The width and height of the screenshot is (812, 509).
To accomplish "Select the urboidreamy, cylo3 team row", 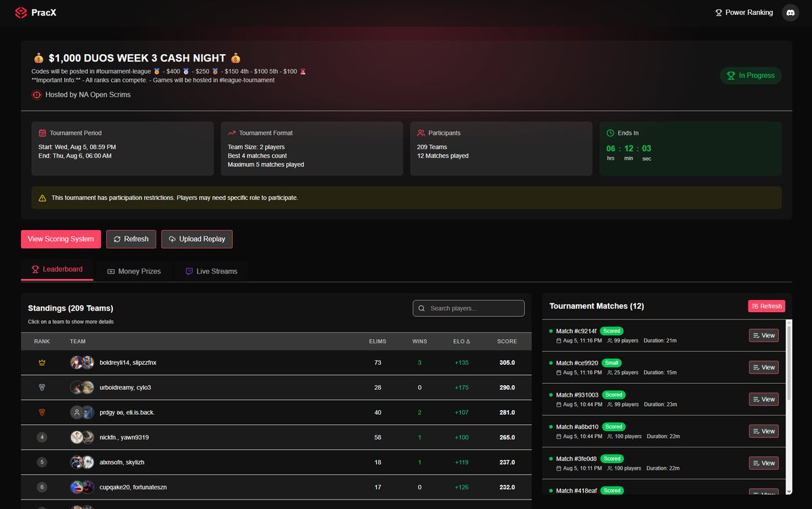I will click(276, 388).
